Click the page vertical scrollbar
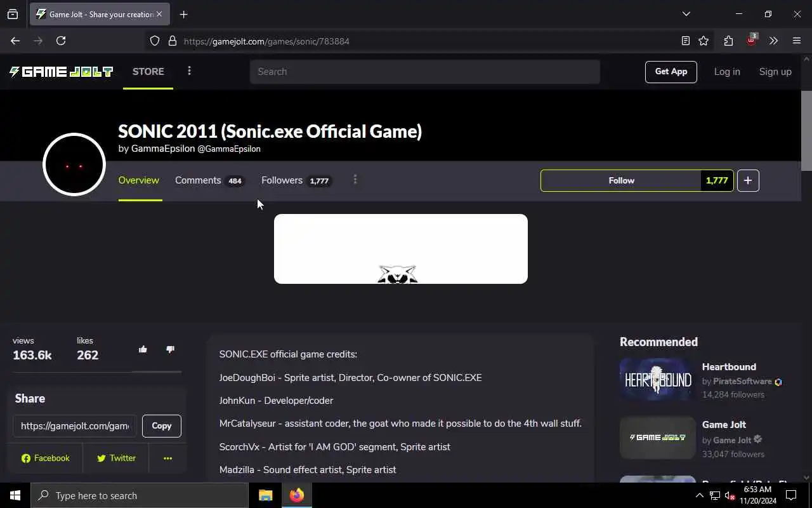Viewport: 812px width, 508px height. pyautogui.click(x=806, y=131)
